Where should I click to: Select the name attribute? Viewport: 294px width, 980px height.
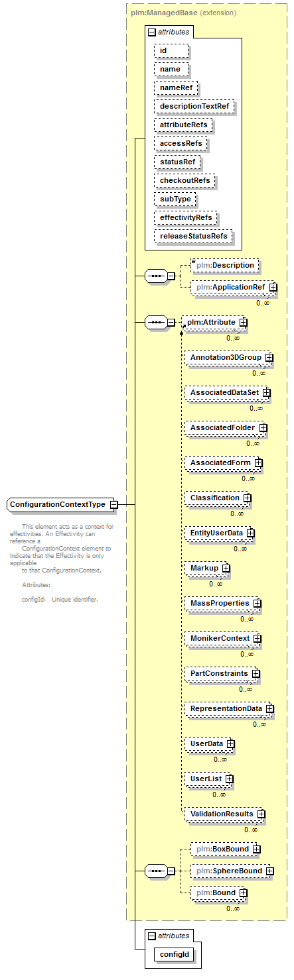[x=172, y=69]
